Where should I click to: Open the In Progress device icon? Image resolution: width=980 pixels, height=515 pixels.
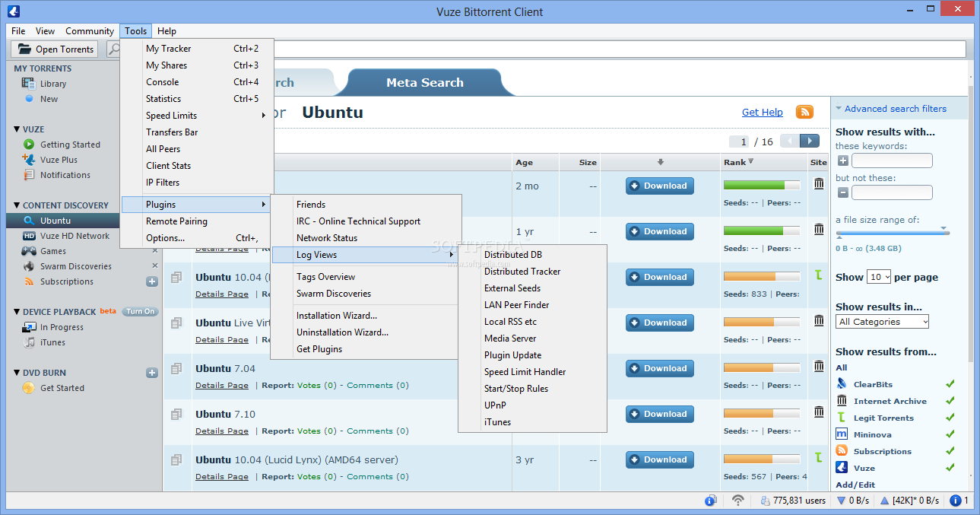click(x=29, y=327)
